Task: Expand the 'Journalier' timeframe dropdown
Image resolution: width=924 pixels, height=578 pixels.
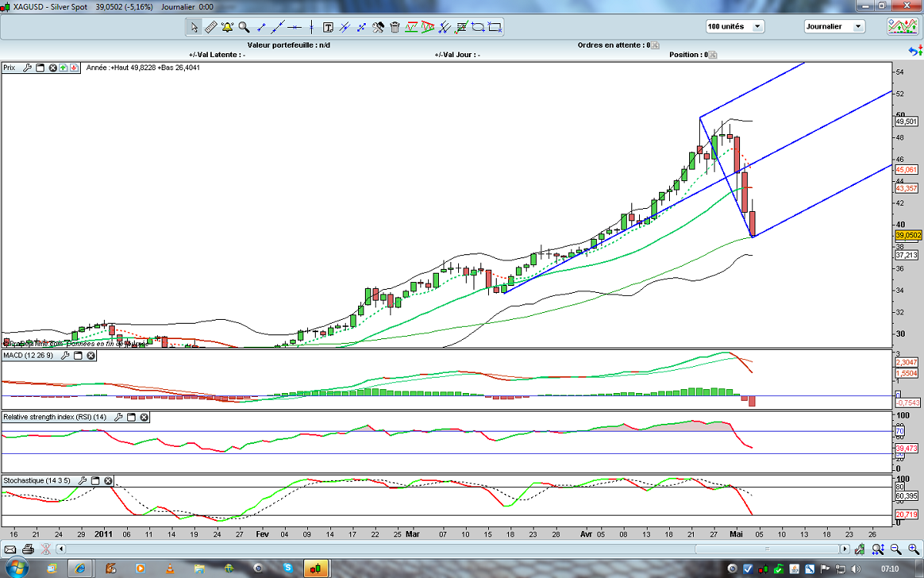Action: [835, 26]
